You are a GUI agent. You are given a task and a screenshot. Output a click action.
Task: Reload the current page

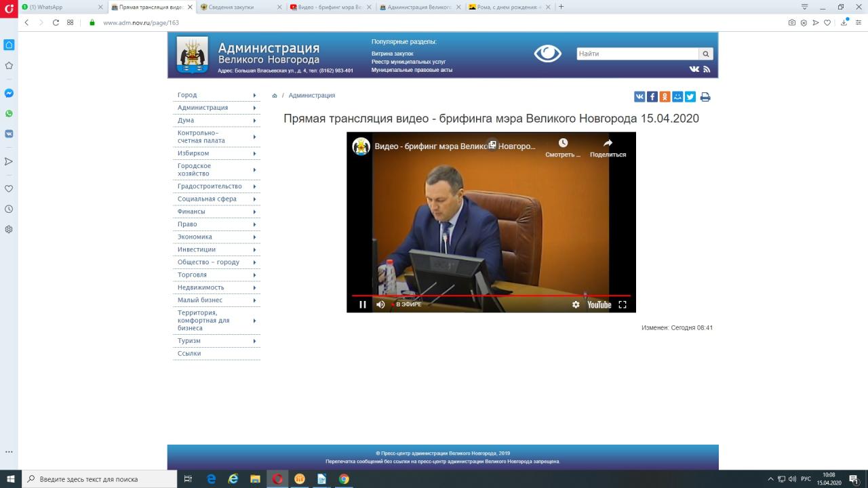coord(56,22)
